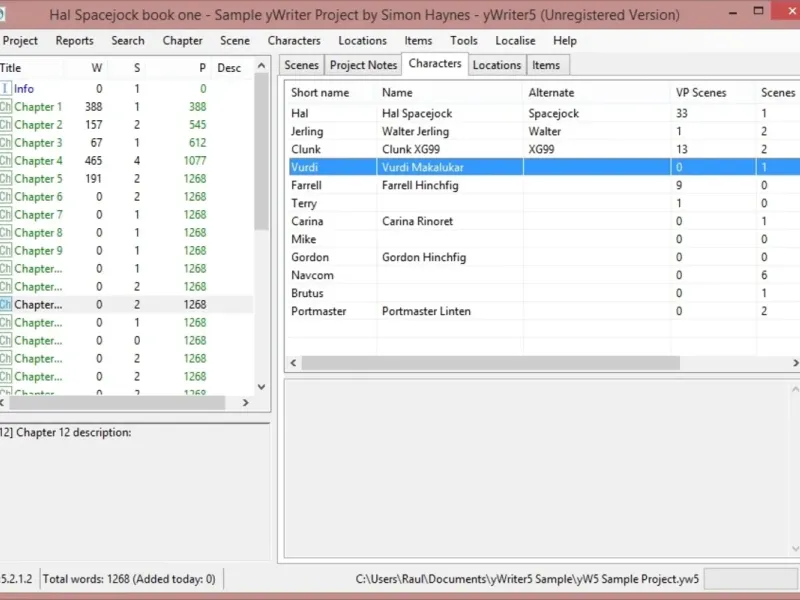Click the character table horizontal scrollbar thumb

[x=490, y=363]
